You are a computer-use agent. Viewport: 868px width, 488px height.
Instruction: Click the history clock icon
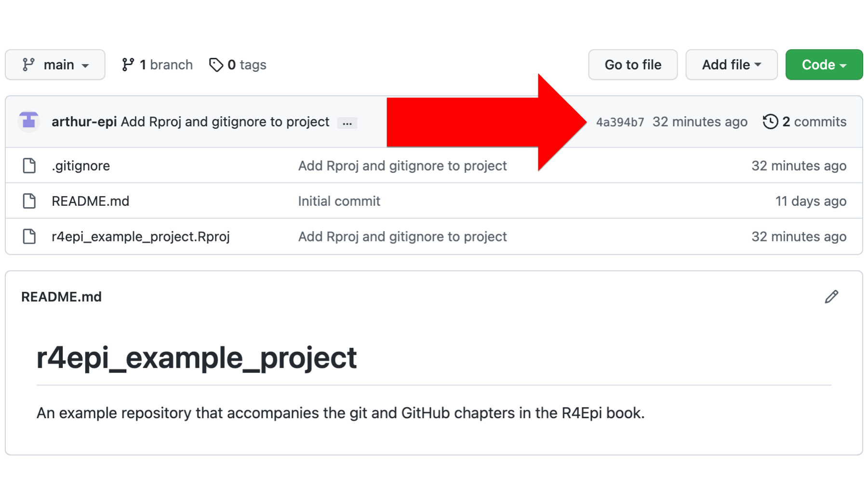(x=770, y=121)
